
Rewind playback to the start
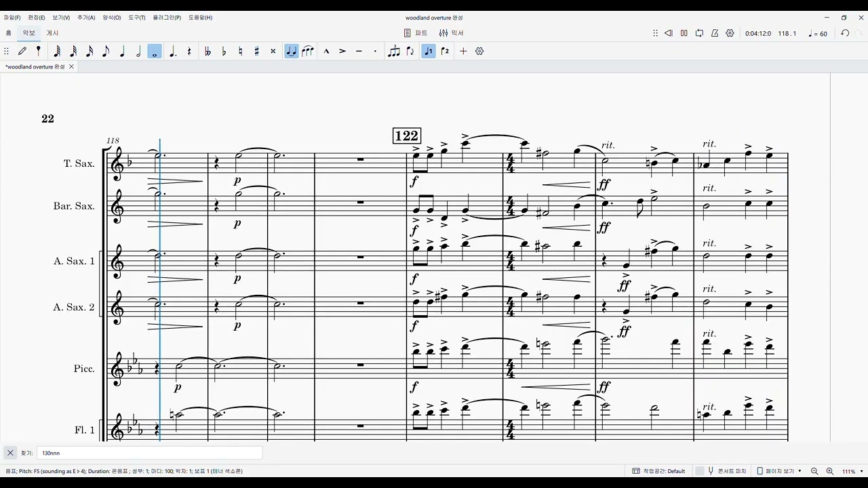(668, 33)
